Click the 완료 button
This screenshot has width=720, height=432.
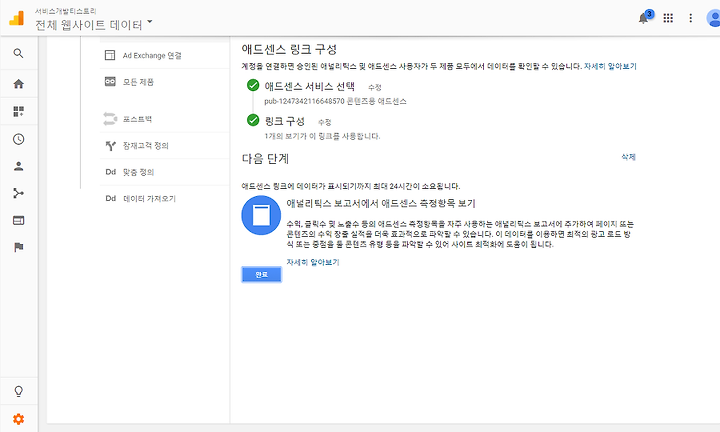[x=261, y=275]
